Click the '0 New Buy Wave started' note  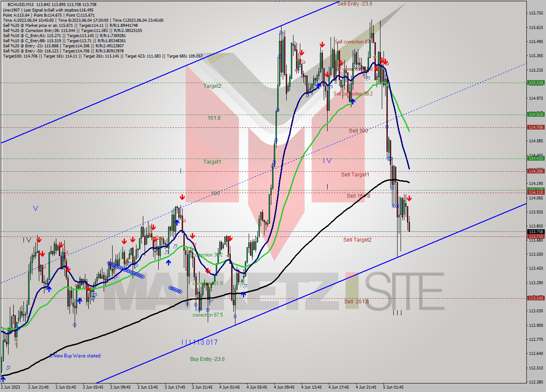pos(75,356)
